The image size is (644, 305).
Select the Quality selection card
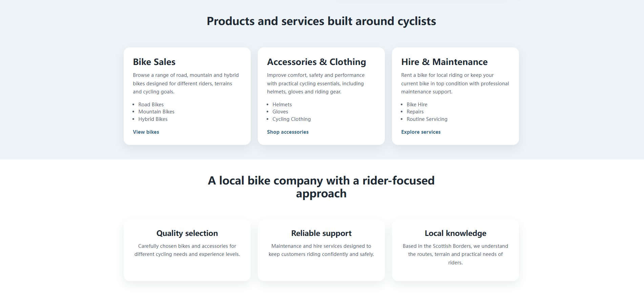point(187,250)
